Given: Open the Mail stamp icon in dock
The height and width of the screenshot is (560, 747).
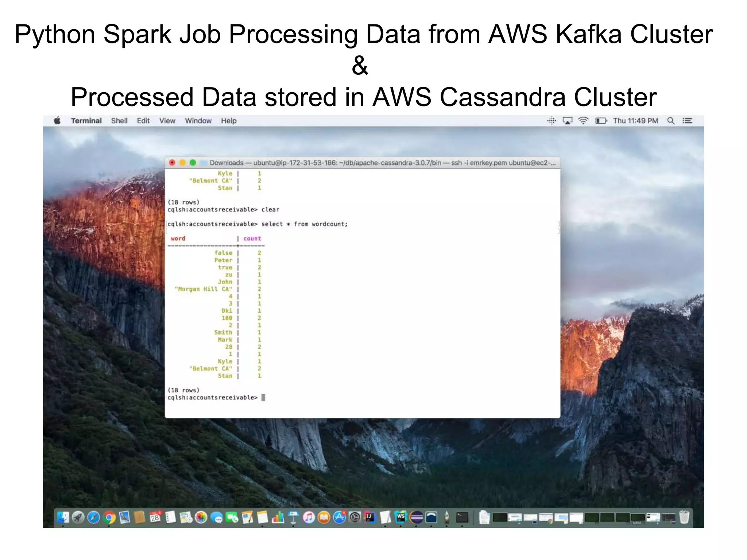Looking at the screenshot, I should (124, 517).
